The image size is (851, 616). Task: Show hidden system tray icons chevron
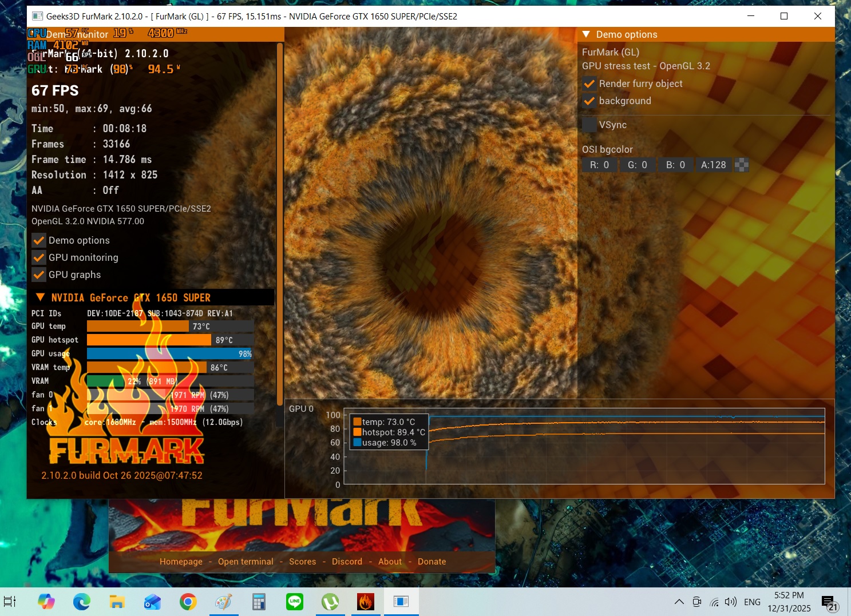click(679, 602)
